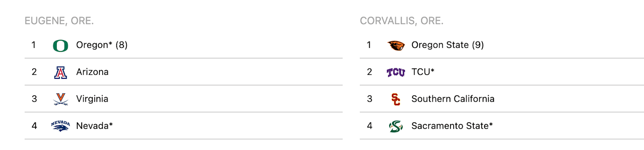
Task: Click seed number 4 beside Sacramento State
Action: [369, 126]
